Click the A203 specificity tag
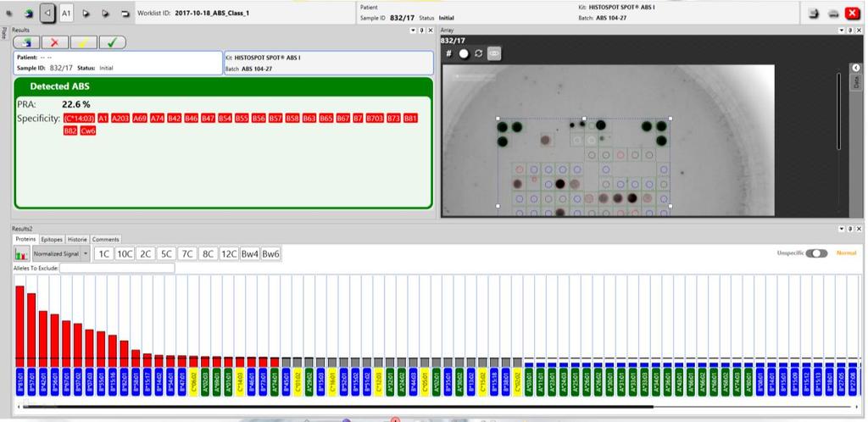 click(120, 119)
